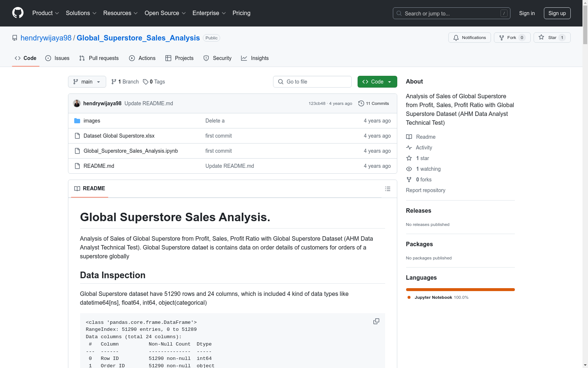This screenshot has width=588, height=368.
Task: Open the Packages heading link
Action: [x=419, y=244]
